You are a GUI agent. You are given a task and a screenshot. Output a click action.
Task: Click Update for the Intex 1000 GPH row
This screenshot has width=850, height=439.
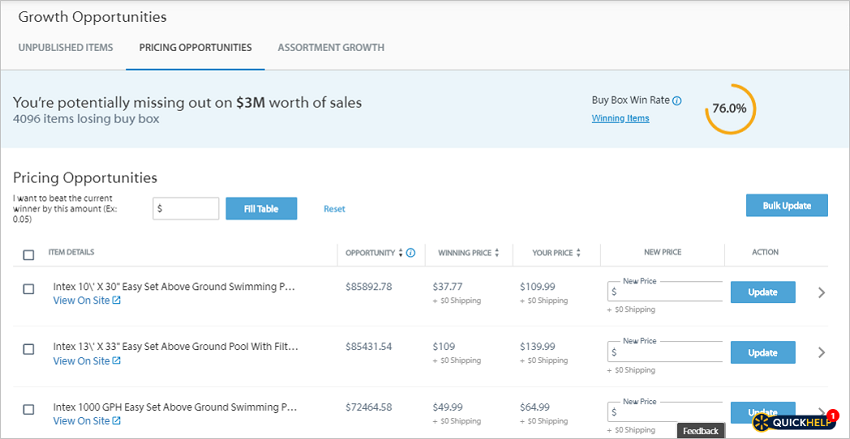(x=763, y=412)
